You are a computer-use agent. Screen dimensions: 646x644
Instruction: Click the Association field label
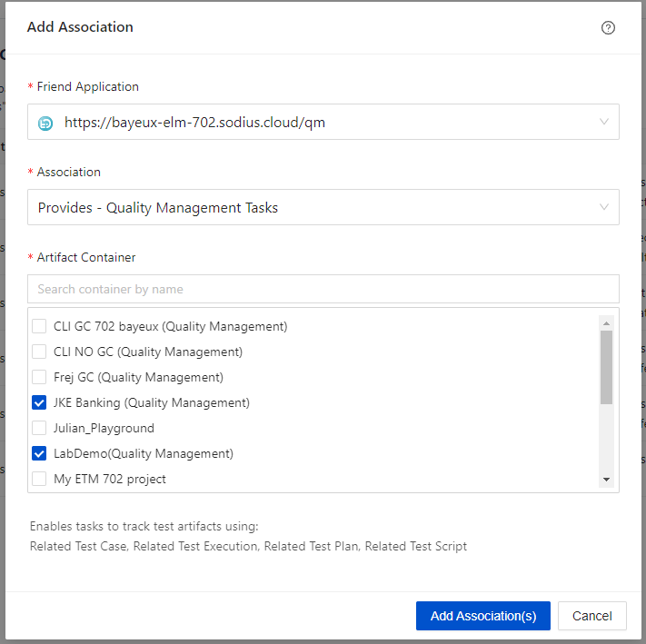(x=69, y=172)
